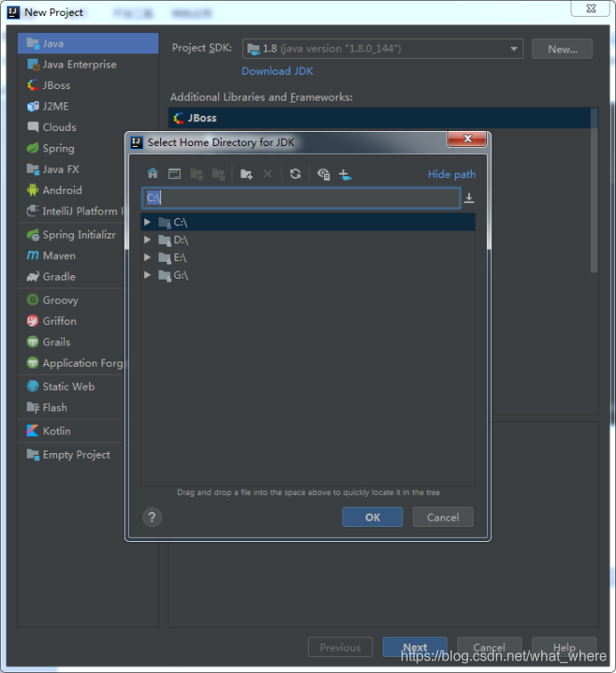Open the Project SDK dropdown

[383, 48]
